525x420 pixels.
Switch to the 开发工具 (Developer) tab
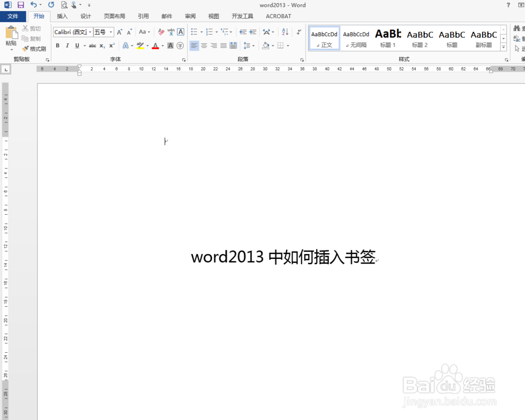243,16
